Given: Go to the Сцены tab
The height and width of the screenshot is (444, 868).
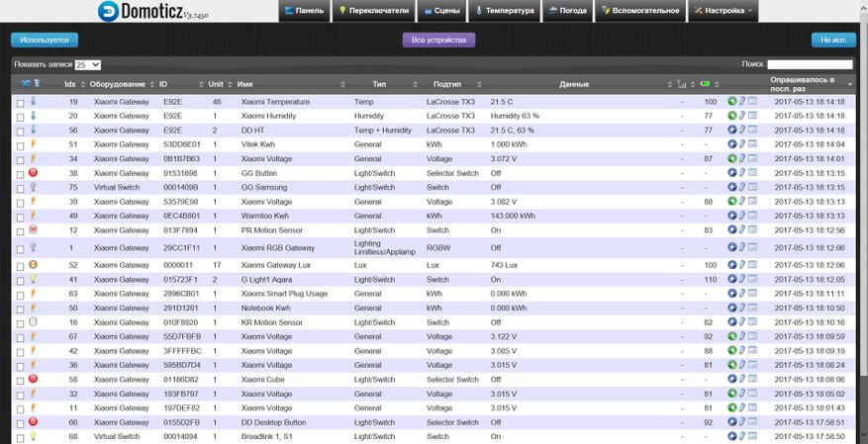Looking at the screenshot, I should (441, 11).
